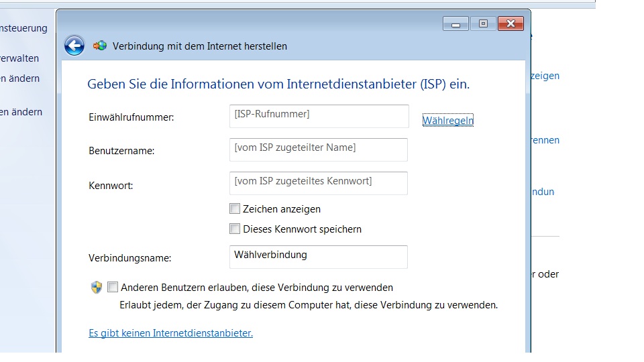Check 'Anderen Benutzern erlauben' option
The height and width of the screenshot is (362, 644).
click(x=113, y=288)
